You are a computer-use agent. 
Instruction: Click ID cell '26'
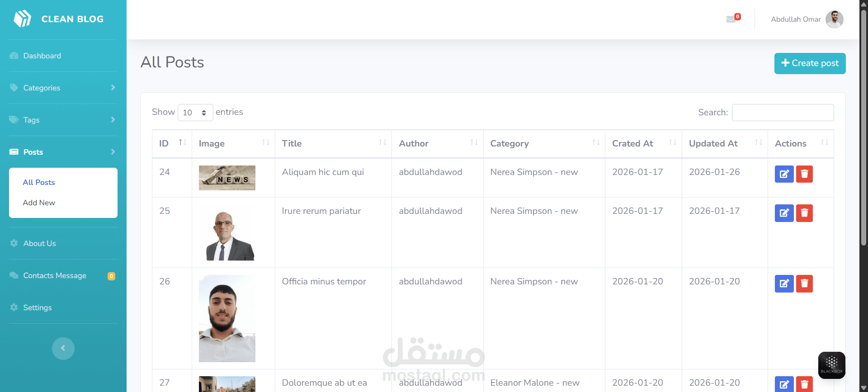pyautogui.click(x=165, y=281)
